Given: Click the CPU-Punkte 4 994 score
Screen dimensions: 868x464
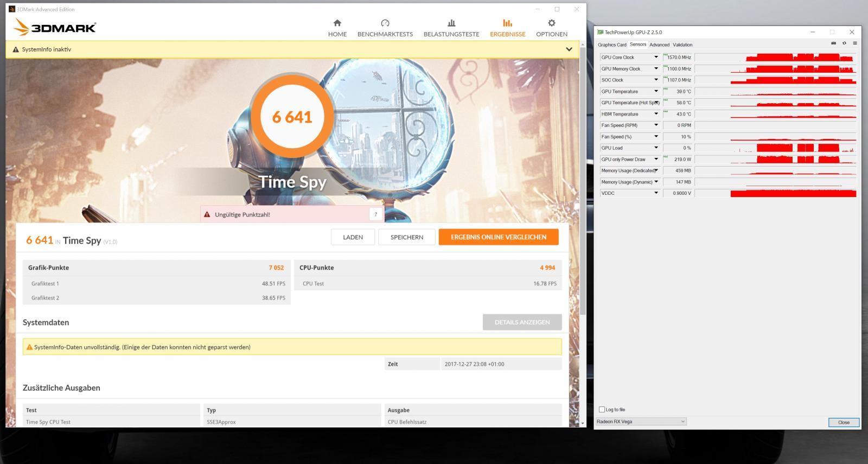Looking at the screenshot, I should (547, 268).
